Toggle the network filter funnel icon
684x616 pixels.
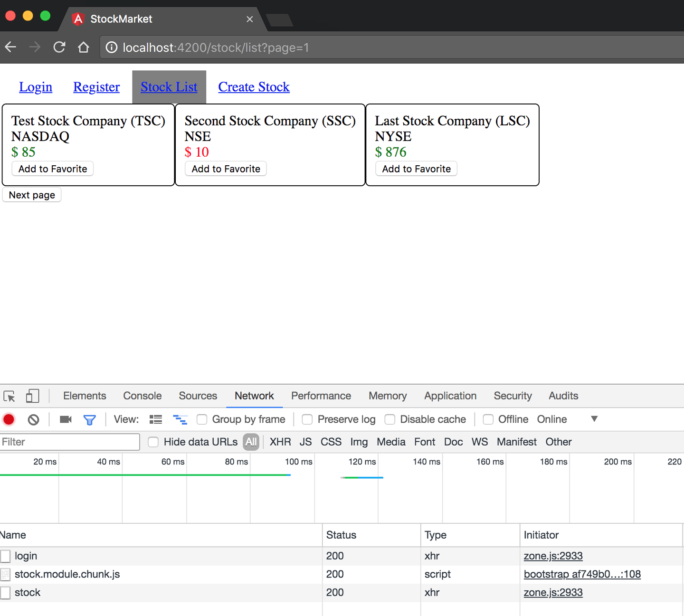point(89,419)
